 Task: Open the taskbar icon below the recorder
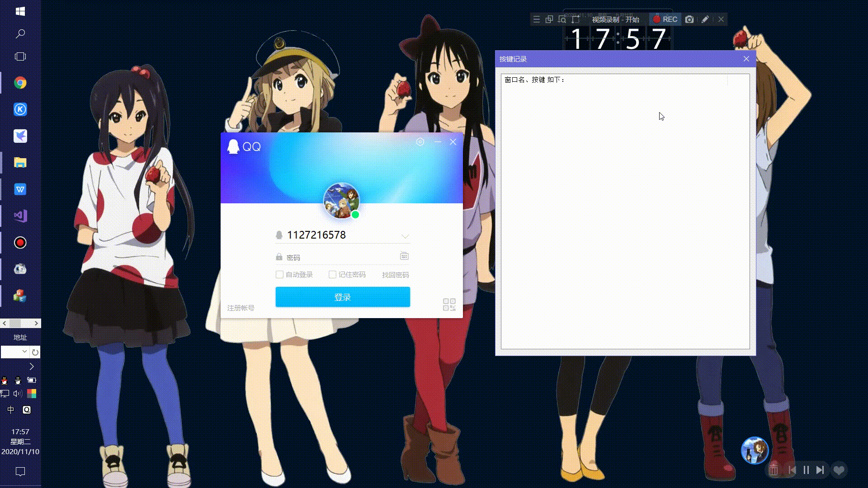20,269
